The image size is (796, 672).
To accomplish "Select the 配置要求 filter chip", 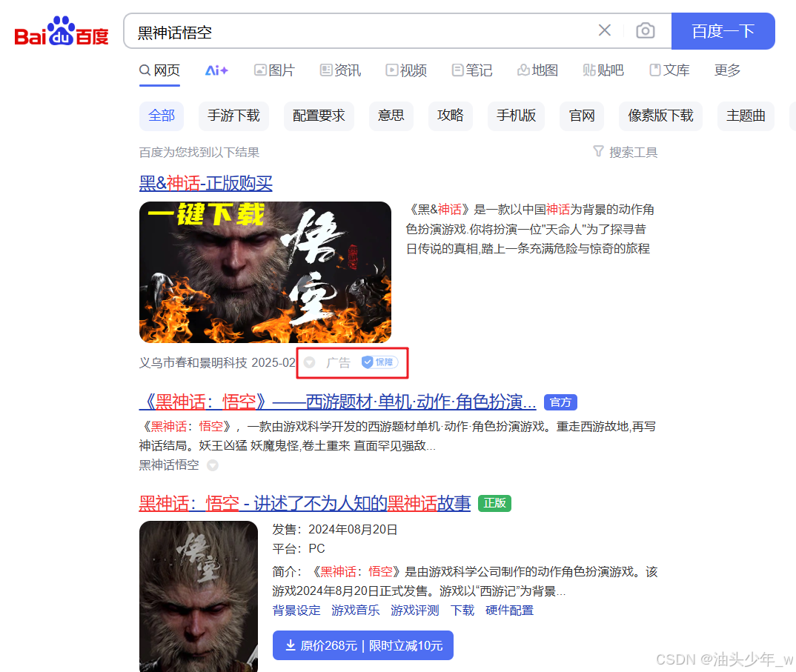I will click(319, 116).
